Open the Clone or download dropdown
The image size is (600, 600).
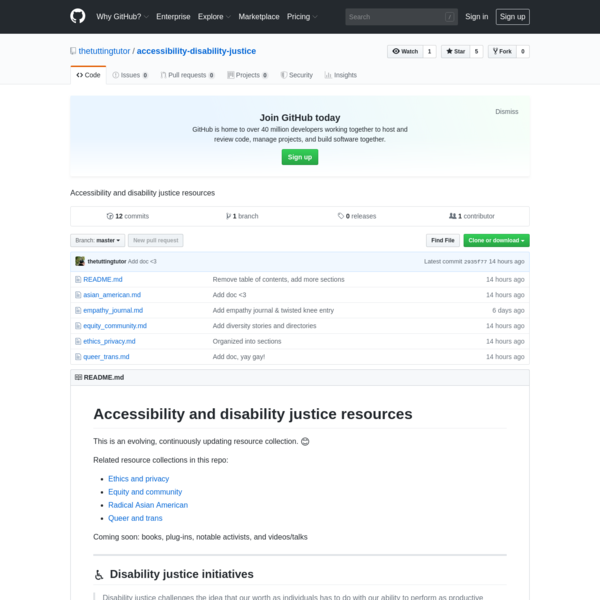(496, 240)
